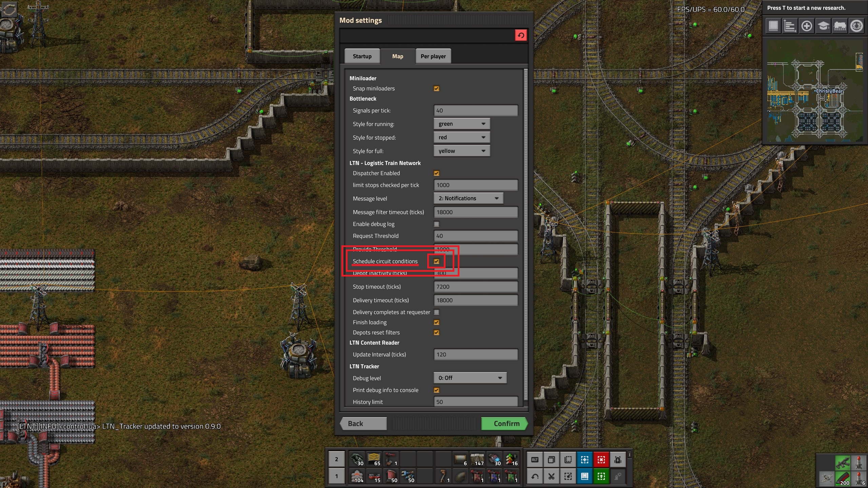Open the bonuses plus-circle icon
868x488 pixels.
(807, 26)
